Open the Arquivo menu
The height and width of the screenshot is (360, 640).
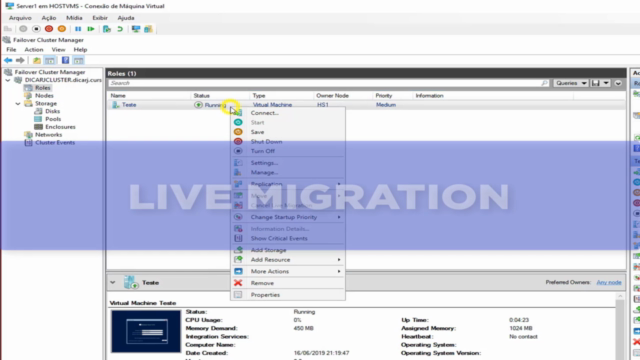[20, 18]
